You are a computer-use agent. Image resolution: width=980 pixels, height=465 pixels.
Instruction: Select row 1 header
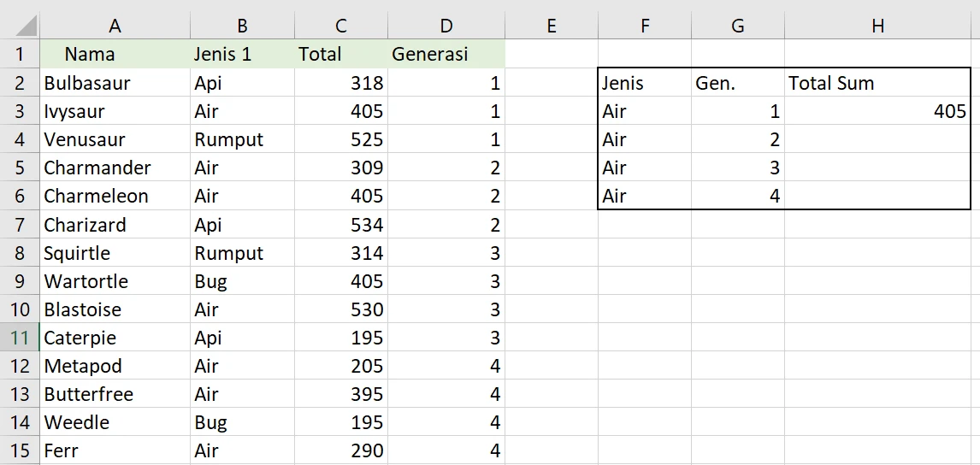20,54
